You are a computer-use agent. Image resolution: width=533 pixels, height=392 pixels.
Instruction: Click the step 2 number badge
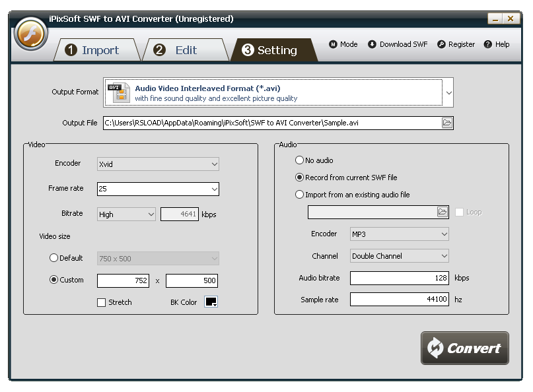(x=159, y=50)
